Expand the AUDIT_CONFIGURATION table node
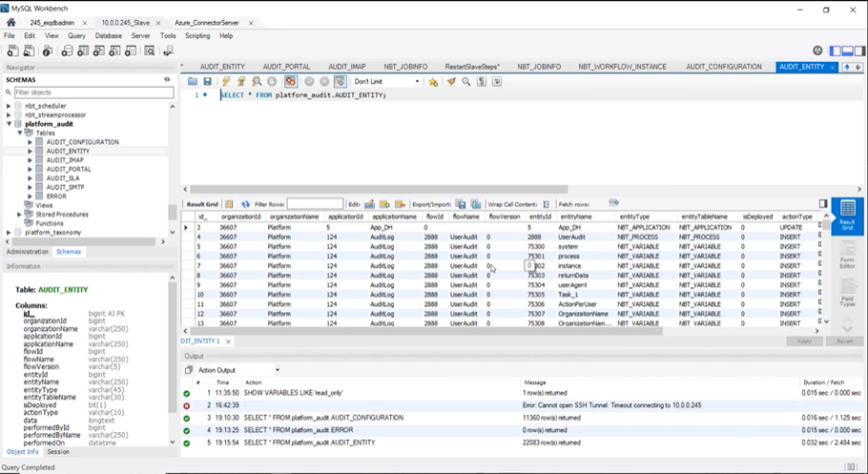The image size is (868, 474). 30,142
